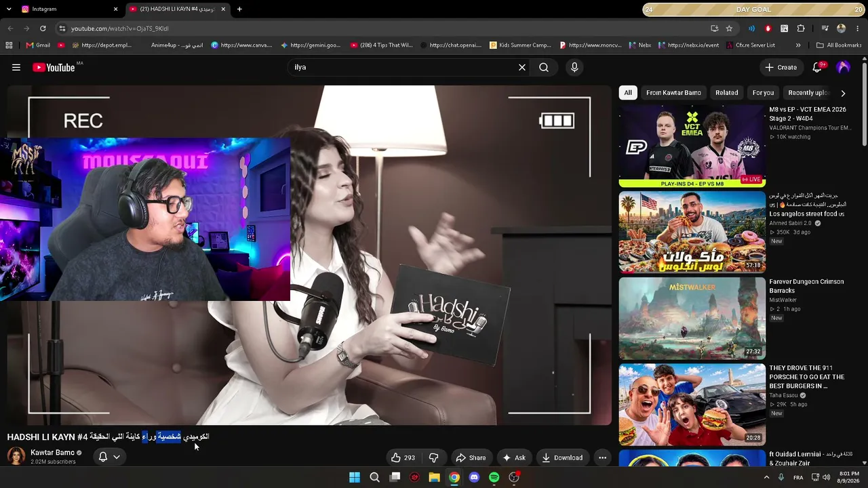Select the All filter chip
The width and height of the screenshot is (868, 488).
click(628, 93)
